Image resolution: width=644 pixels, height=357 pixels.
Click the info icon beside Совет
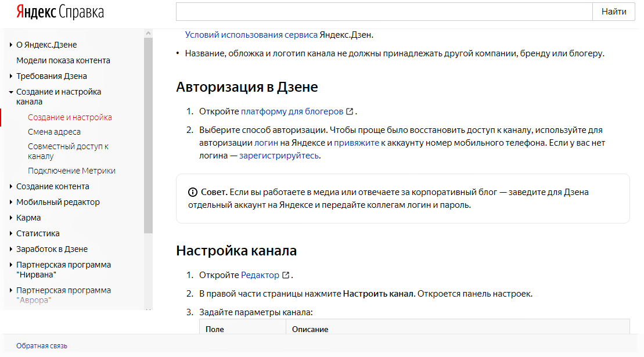click(x=193, y=192)
